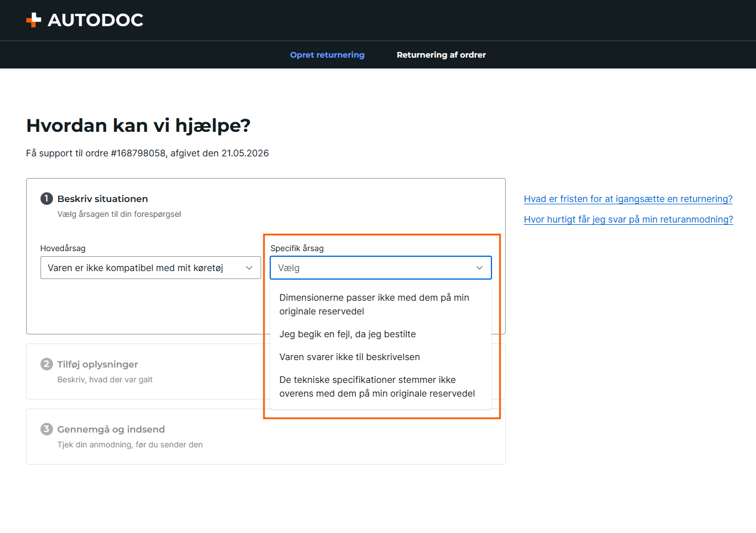
Task: Click the Gennemgå og indsend step heading
Action: 111,429
